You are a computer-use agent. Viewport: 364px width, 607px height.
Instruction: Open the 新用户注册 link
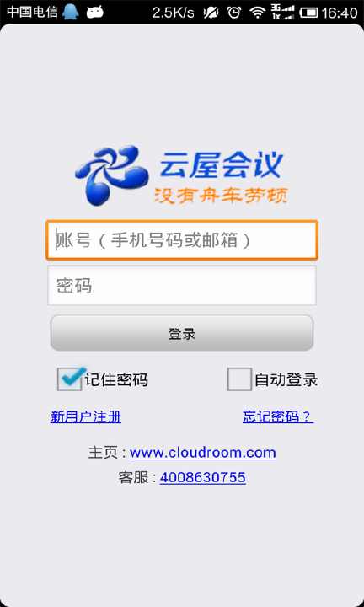(x=85, y=417)
